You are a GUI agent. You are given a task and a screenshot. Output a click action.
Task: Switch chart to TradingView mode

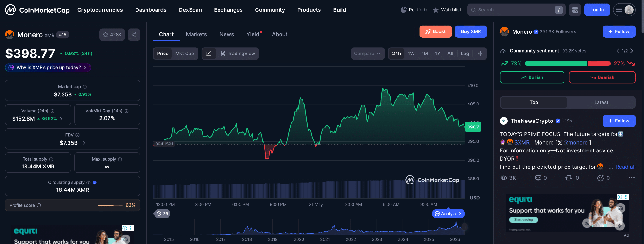(237, 54)
